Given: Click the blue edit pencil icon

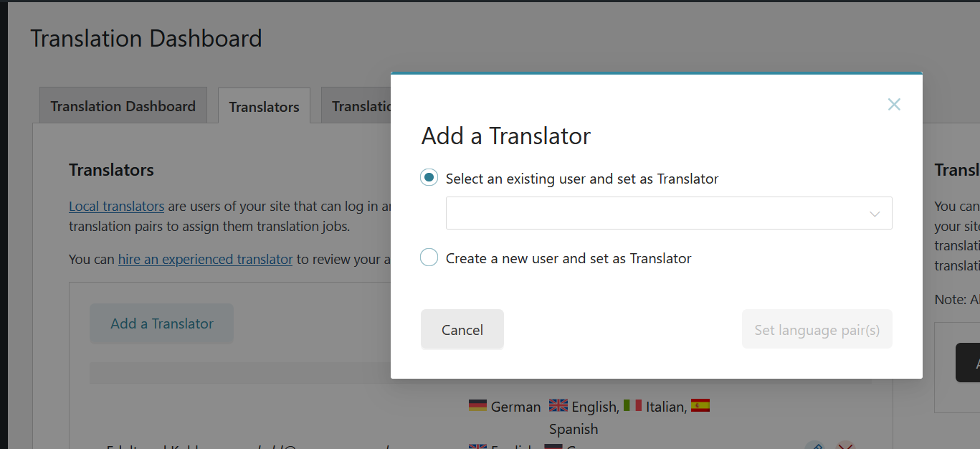Looking at the screenshot, I should pos(814,446).
